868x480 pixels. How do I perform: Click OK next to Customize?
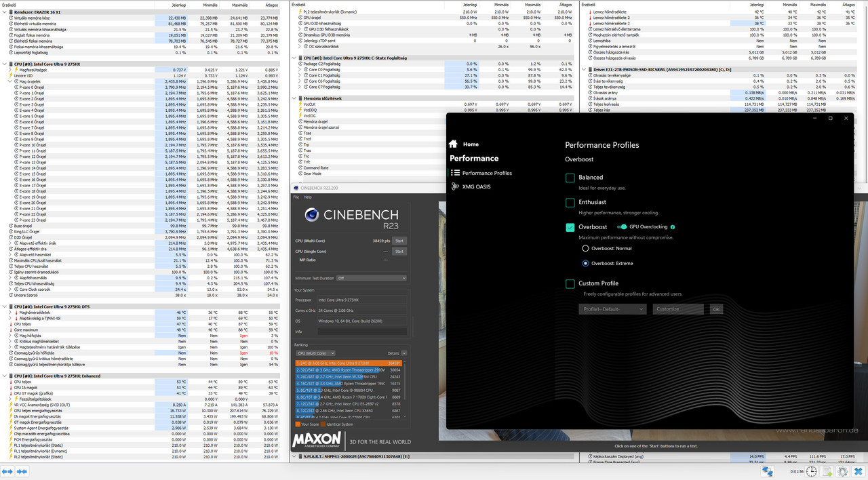point(716,309)
